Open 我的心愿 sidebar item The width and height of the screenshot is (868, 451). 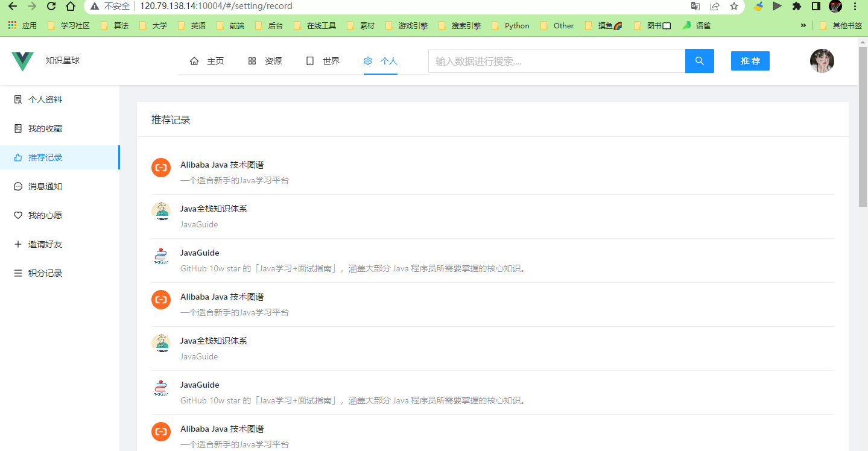[60, 215]
